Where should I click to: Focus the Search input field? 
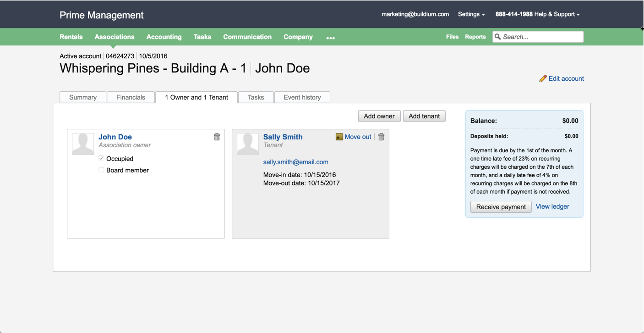(541, 37)
